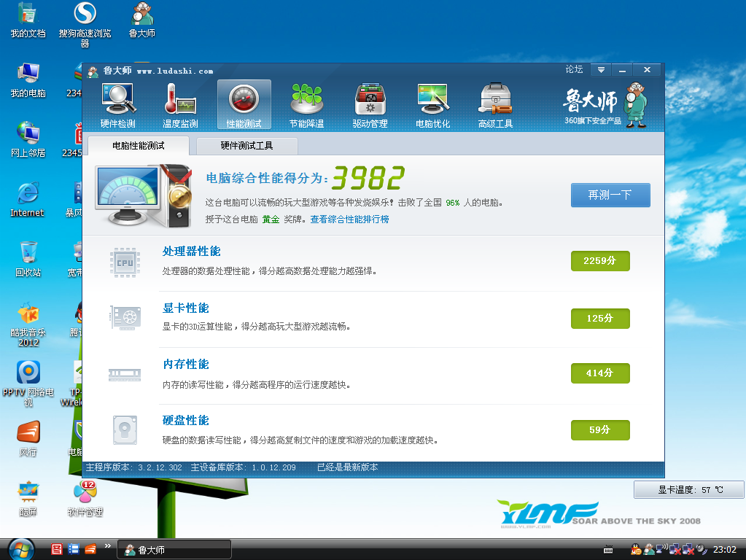This screenshot has width=746, height=560.
Task: Click the 2259分 processor score button
Action: pyautogui.click(x=600, y=261)
